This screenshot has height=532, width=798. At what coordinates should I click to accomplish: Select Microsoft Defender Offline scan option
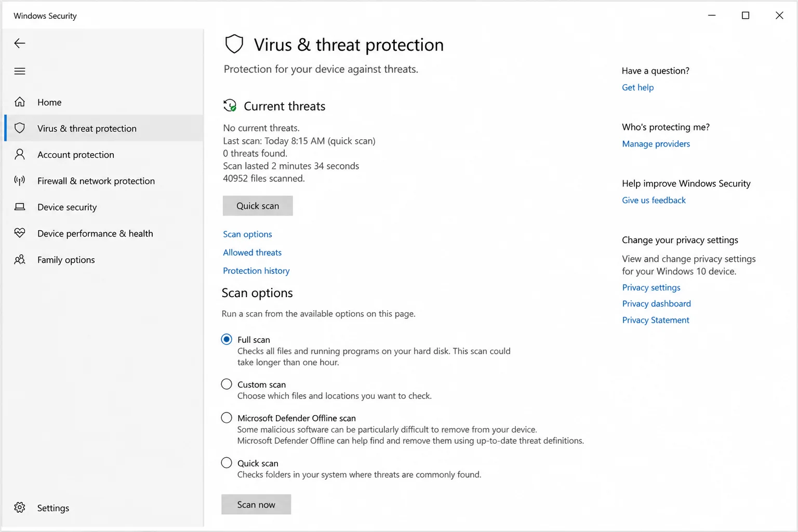(x=227, y=418)
